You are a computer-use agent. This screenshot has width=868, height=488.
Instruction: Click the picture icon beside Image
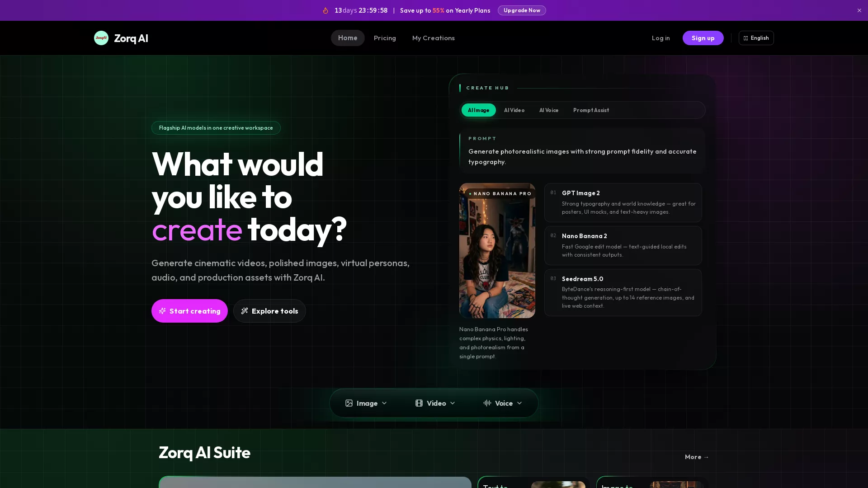[x=349, y=403]
